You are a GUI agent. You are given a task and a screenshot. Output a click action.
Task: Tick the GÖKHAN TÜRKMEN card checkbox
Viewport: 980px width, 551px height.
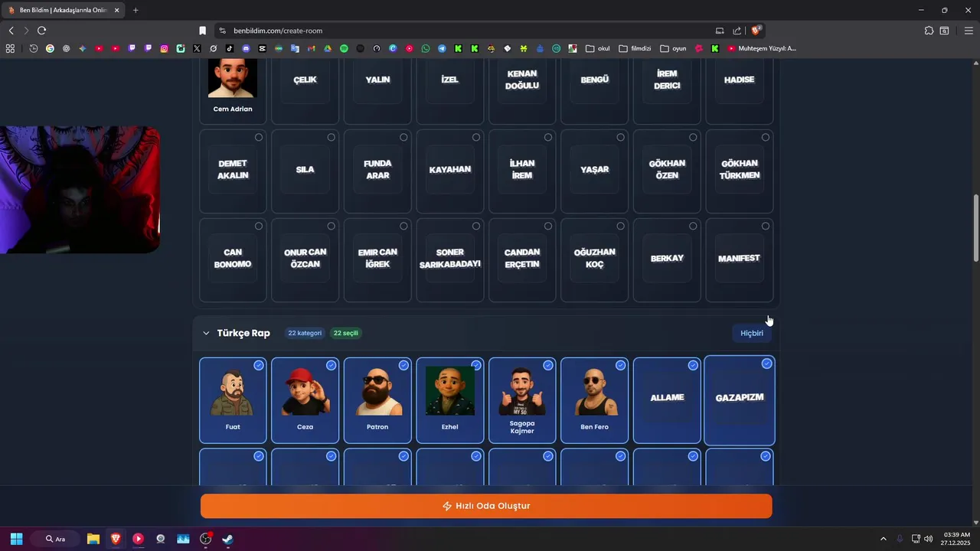(x=765, y=137)
